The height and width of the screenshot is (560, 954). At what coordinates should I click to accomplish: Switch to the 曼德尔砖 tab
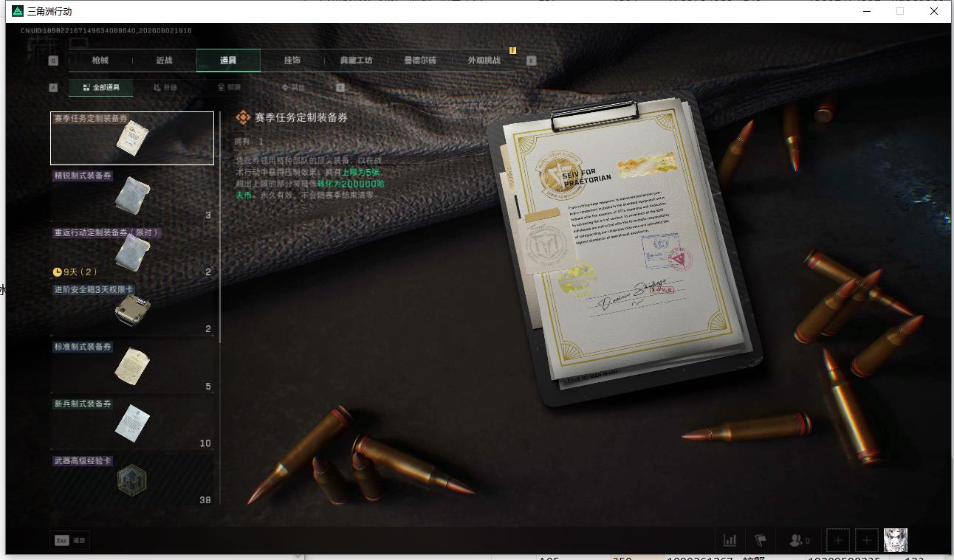[x=420, y=61]
